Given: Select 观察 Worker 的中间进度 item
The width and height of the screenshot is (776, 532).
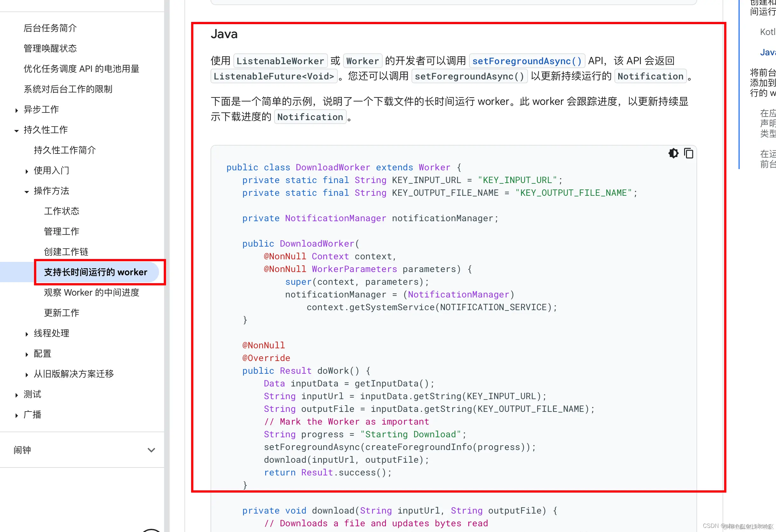Looking at the screenshot, I should tap(92, 292).
